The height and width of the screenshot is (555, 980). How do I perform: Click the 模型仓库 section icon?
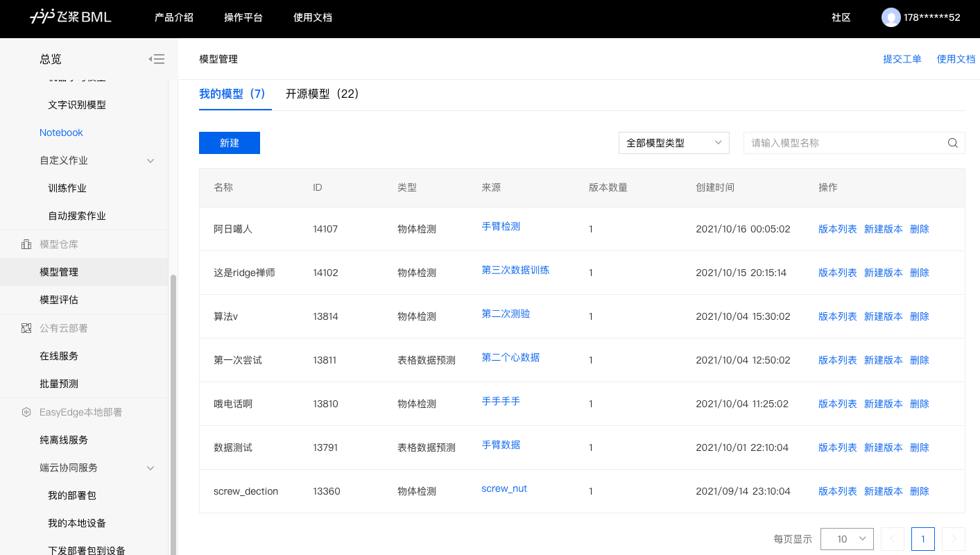pyautogui.click(x=26, y=244)
